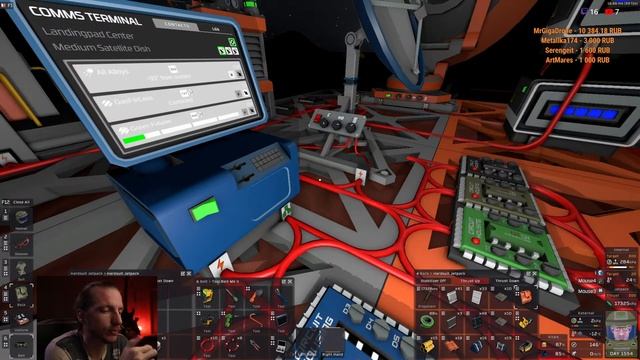Select the Thrust Up tab
Image resolution: width=640 pixels, height=360 pixels.
point(470,281)
